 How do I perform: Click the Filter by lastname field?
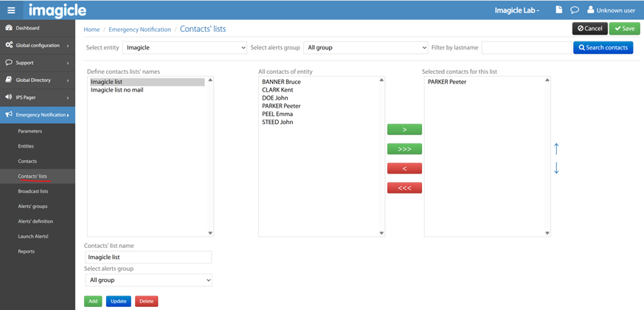(x=525, y=47)
